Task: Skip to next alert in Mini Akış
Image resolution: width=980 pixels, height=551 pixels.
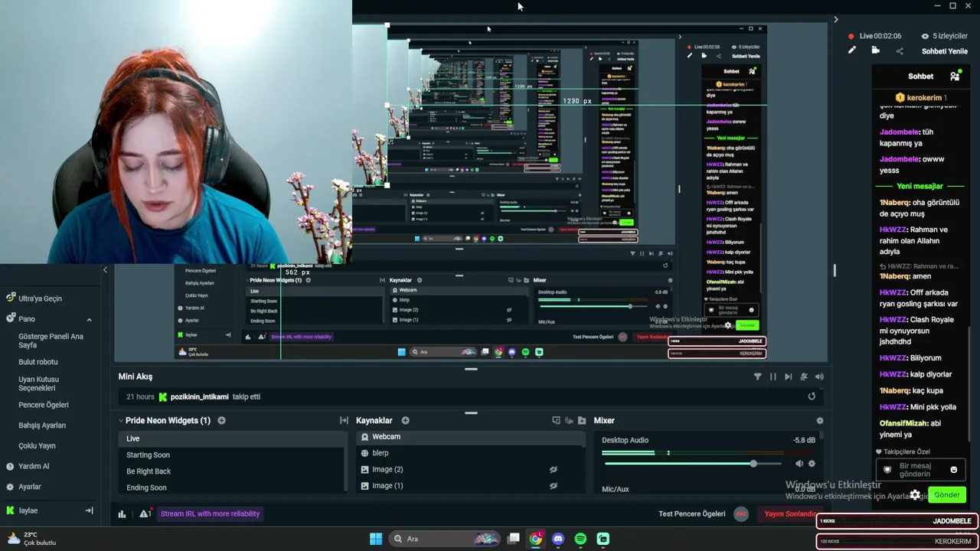Action: 788,377
